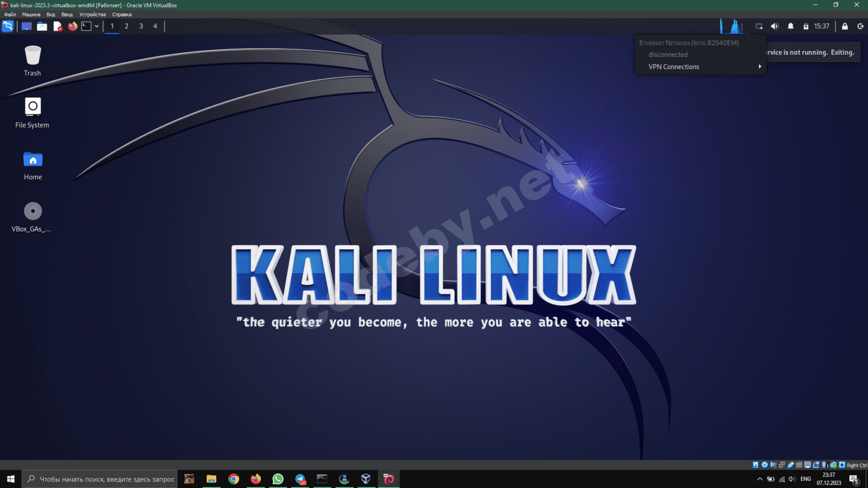
Task: Click the VirtualBox recording indicator
Action: coord(816,465)
